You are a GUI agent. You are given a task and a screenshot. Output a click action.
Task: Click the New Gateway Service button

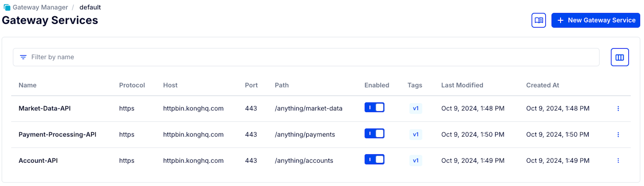[595, 20]
